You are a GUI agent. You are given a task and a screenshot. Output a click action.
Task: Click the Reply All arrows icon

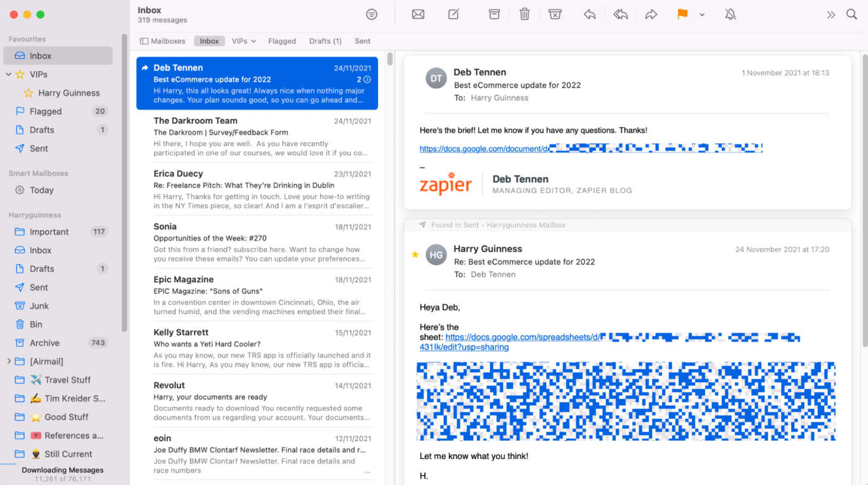[620, 14]
